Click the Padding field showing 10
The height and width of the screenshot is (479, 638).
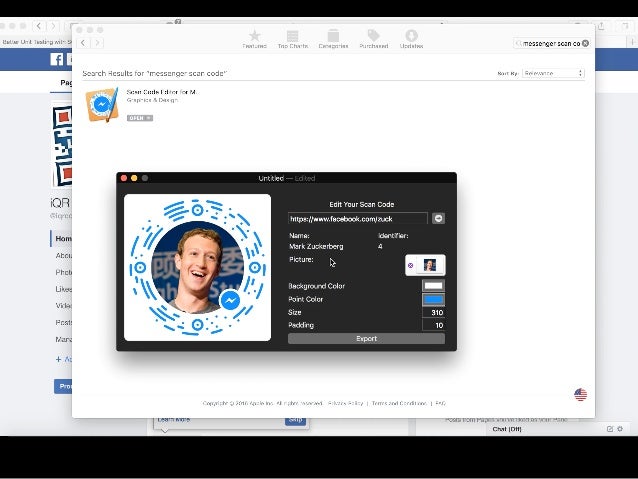pyautogui.click(x=433, y=325)
